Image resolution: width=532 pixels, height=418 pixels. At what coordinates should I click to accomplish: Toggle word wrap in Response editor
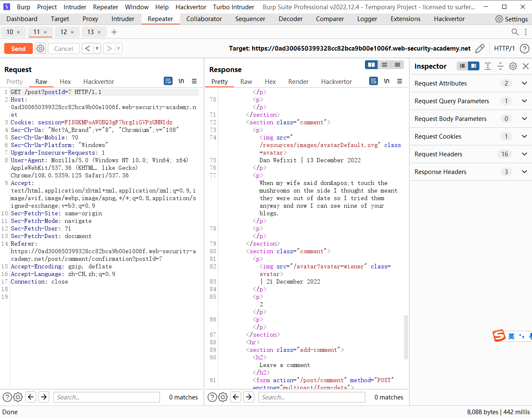[373, 81]
